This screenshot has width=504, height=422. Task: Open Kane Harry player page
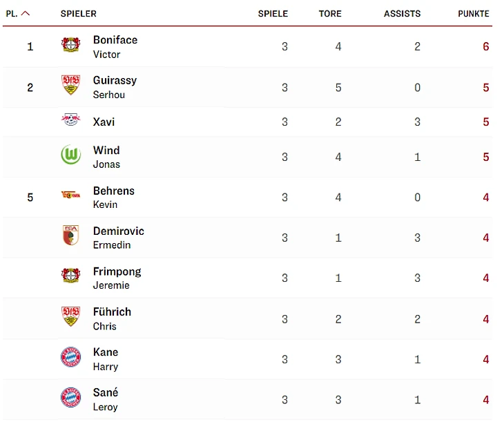point(106,359)
